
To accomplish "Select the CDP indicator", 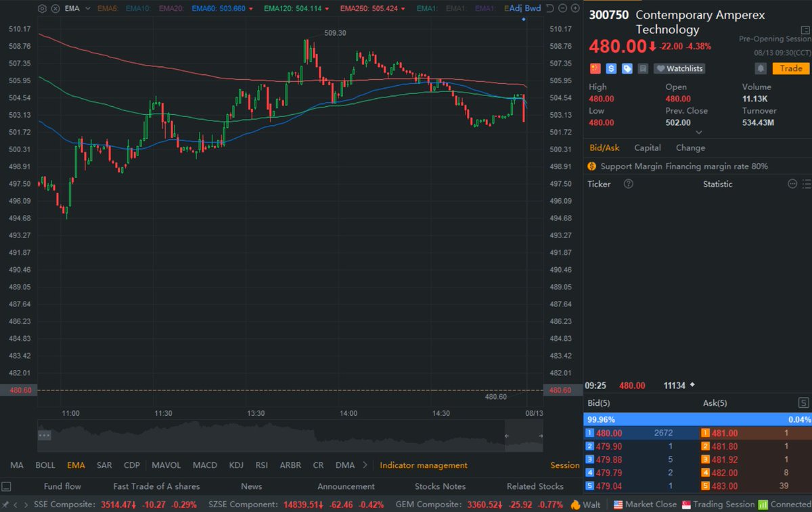I will (132, 465).
